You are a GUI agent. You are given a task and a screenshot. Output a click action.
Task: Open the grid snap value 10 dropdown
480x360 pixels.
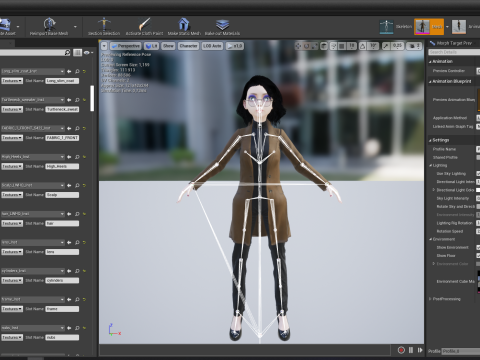(x=351, y=46)
